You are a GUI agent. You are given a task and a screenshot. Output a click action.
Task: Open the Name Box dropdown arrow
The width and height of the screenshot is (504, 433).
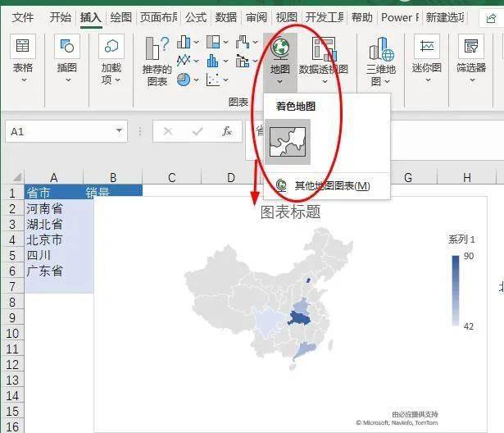[120, 130]
